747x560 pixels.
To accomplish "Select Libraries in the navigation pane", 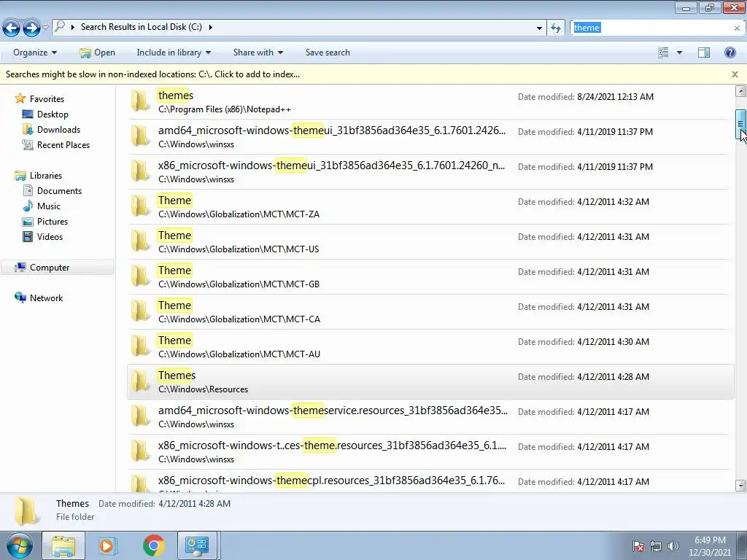I will pyautogui.click(x=46, y=176).
